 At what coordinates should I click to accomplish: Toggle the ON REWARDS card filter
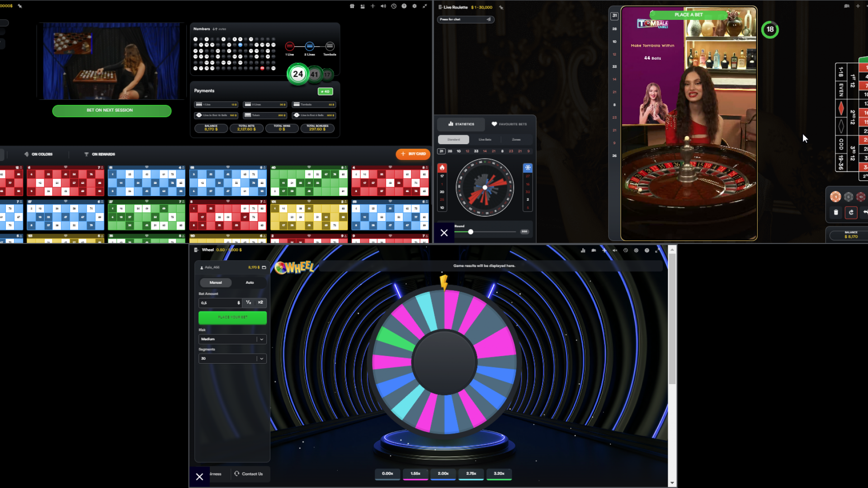[x=99, y=154]
